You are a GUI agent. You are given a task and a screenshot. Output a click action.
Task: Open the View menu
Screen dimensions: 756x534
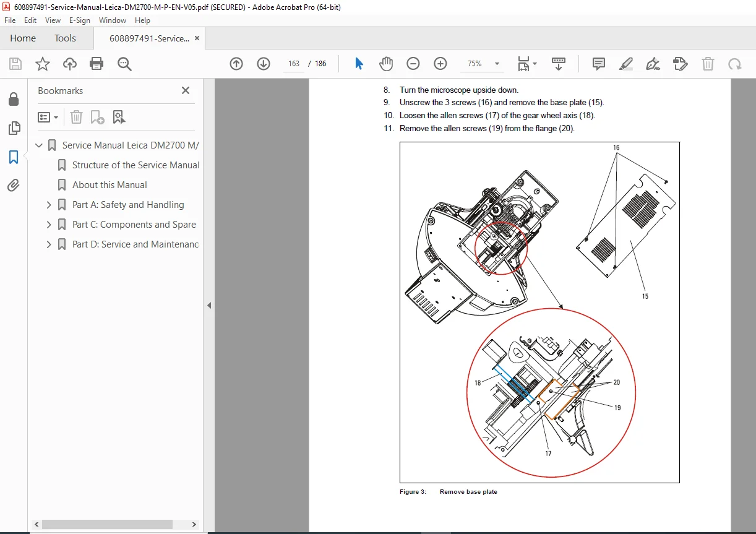tap(53, 20)
